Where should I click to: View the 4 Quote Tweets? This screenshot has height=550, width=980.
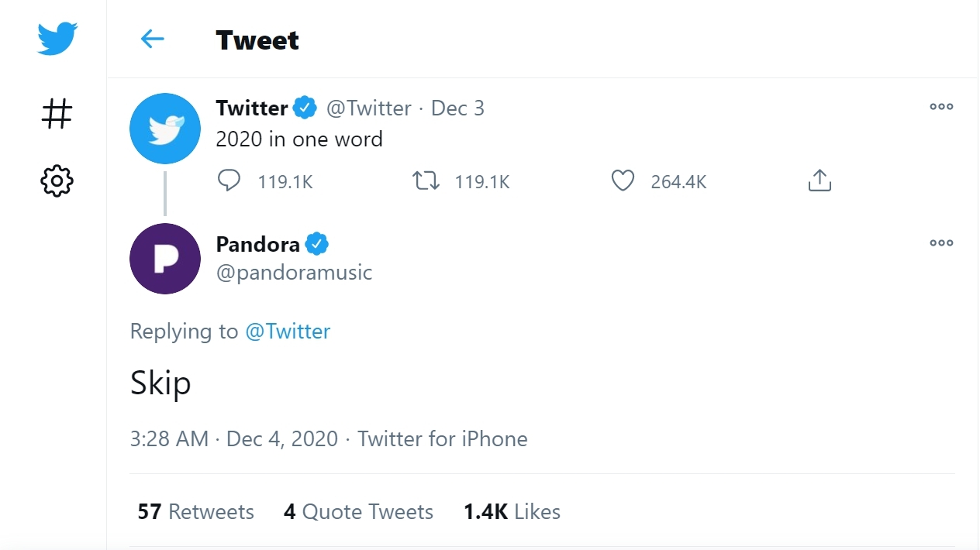point(358,512)
